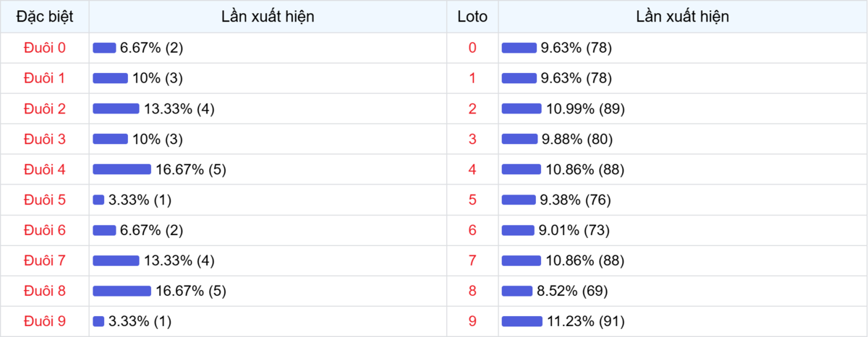Click the "6.67% (2)" value for Đuôi 6
868x337 pixels.
tap(151, 230)
